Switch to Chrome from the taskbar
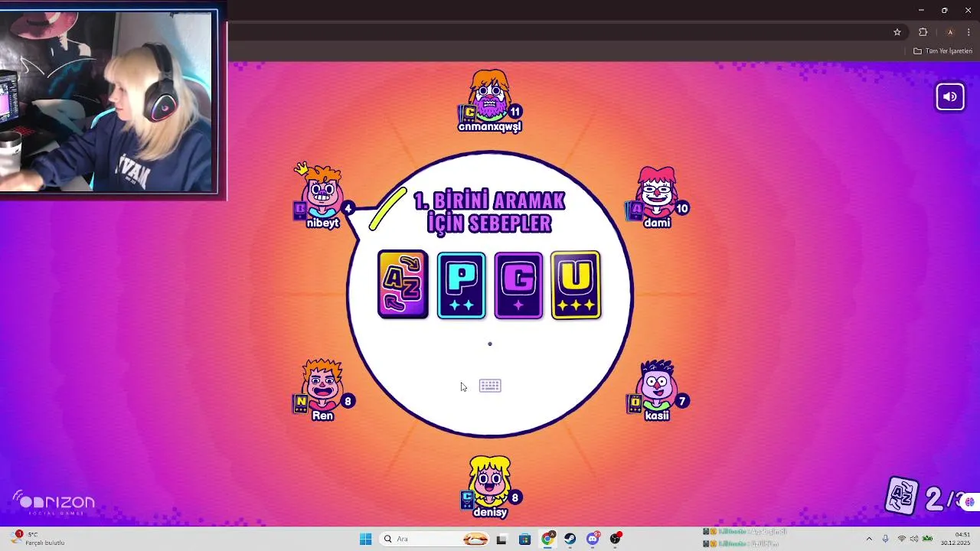 tap(547, 540)
